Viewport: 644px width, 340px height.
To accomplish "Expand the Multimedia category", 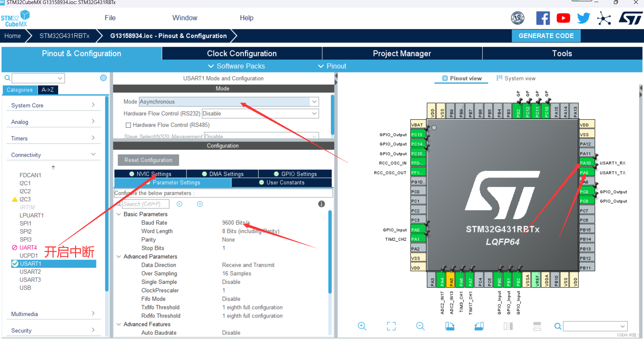I will [53, 314].
